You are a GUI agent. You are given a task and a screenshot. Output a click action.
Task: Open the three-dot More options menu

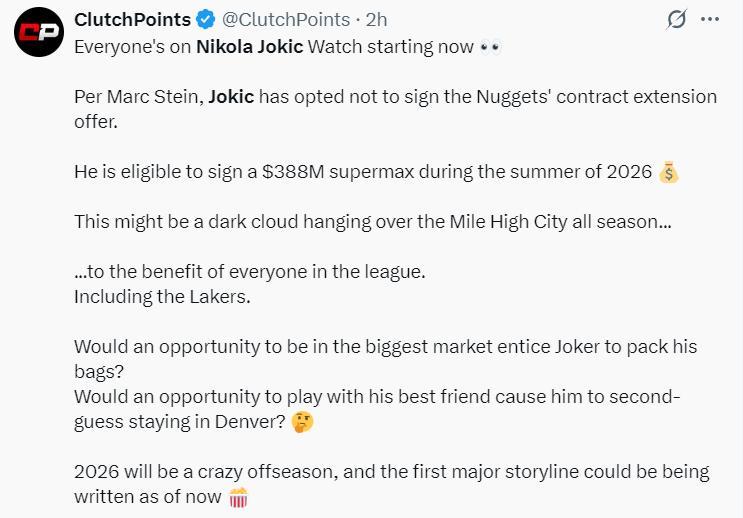710,20
